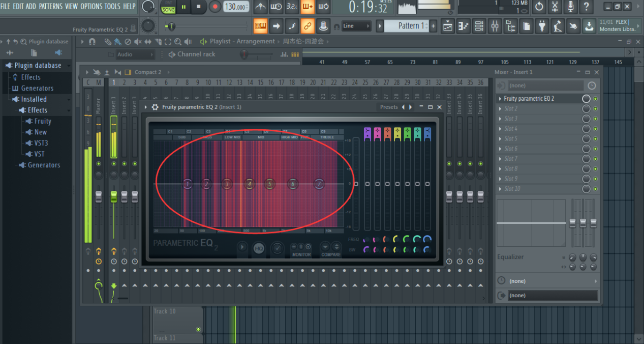The width and height of the screenshot is (644, 344).
Task: Click the record button in transport
Action: 215,7
